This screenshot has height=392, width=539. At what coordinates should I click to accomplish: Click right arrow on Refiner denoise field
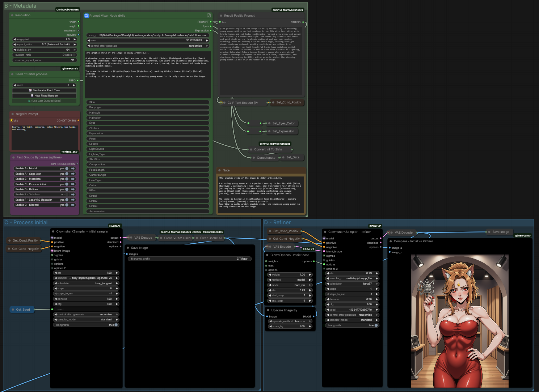click(x=377, y=299)
